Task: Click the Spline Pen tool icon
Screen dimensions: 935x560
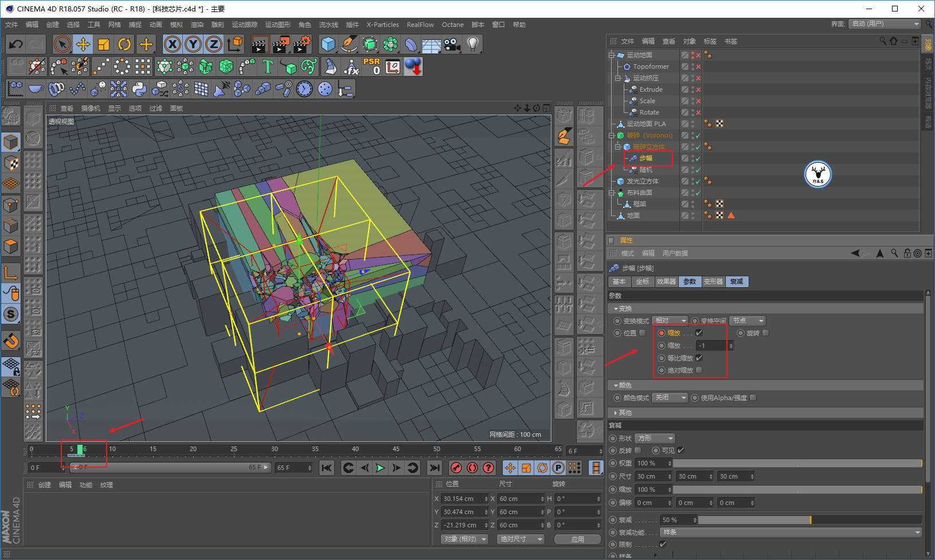Action: pos(349,44)
